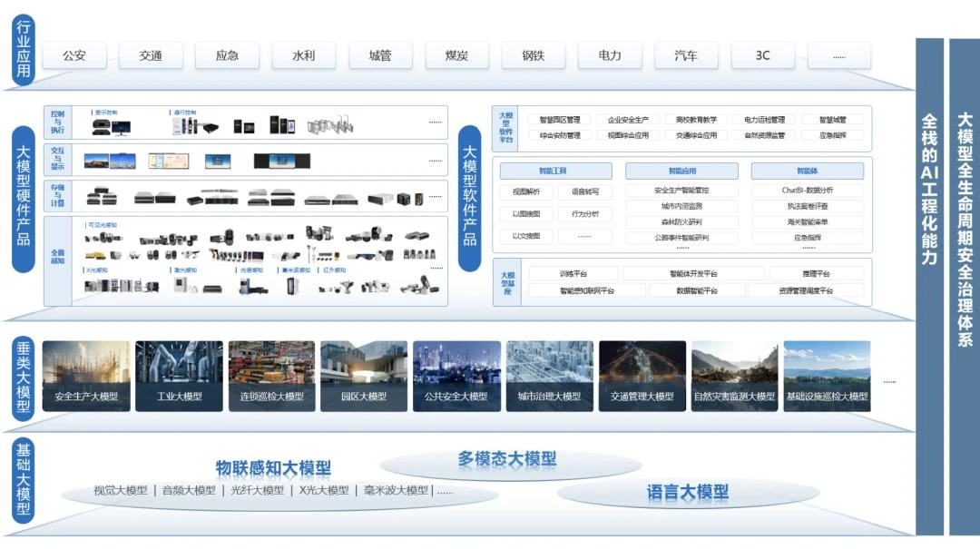
Task: Click the 电力运检管理 platform entry
Action: click(x=764, y=120)
